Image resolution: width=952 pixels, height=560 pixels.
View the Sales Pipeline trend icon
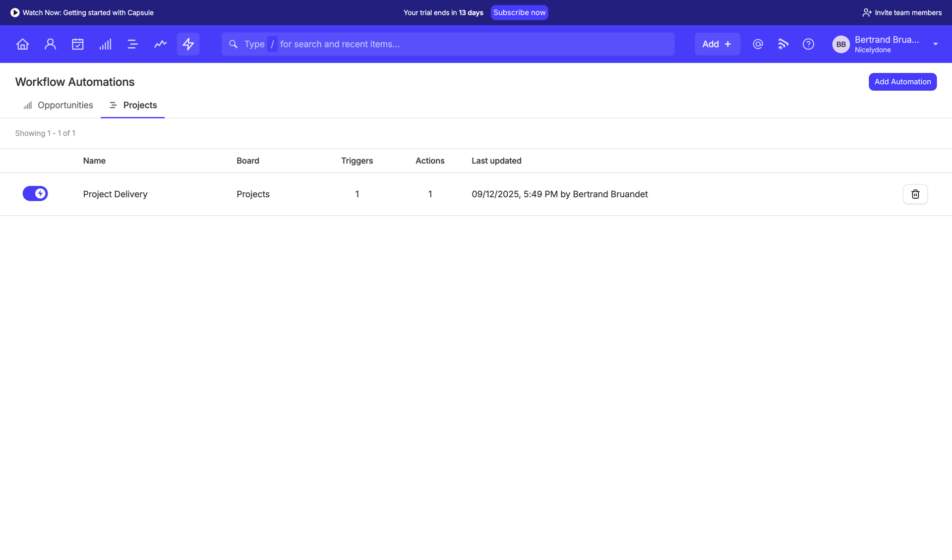click(160, 44)
